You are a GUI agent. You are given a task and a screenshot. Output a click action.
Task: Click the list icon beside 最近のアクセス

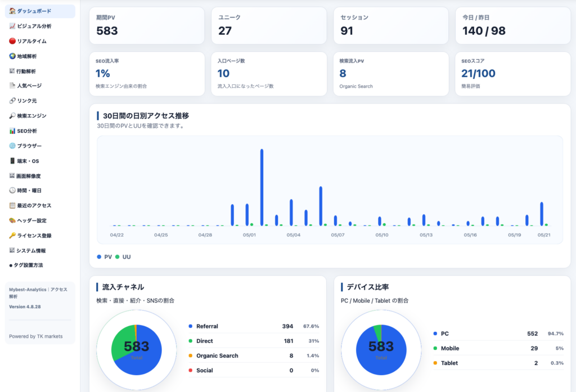(x=12, y=205)
